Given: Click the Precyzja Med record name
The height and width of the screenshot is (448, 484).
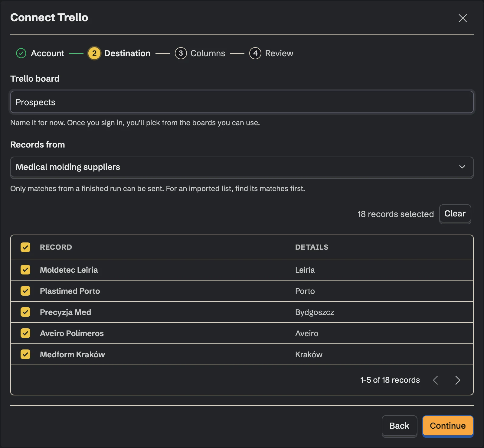Looking at the screenshot, I should [65, 312].
